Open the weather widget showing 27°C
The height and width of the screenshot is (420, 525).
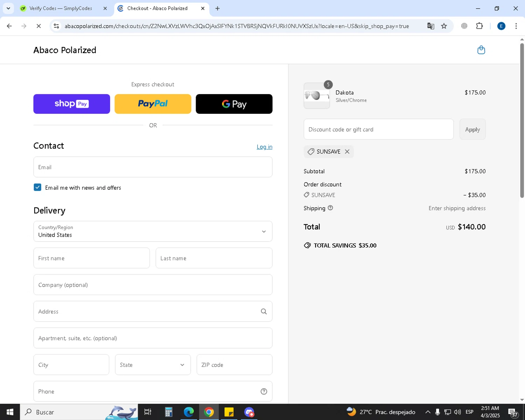tap(381, 412)
